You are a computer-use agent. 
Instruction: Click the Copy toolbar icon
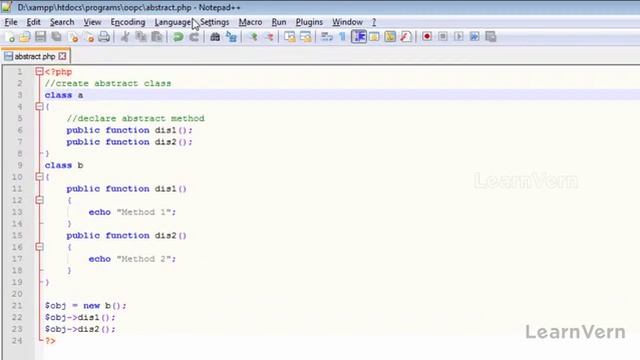(x=141, y=37)
